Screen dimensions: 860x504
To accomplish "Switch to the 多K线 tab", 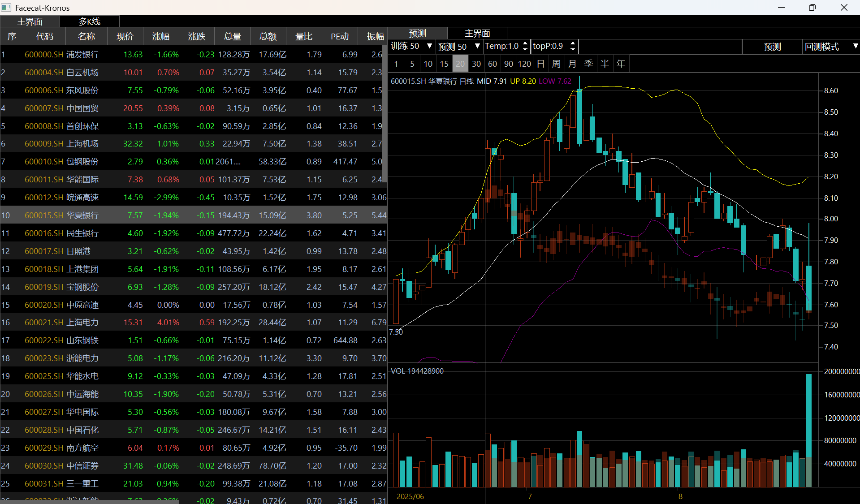I will [x=90, y=21].
